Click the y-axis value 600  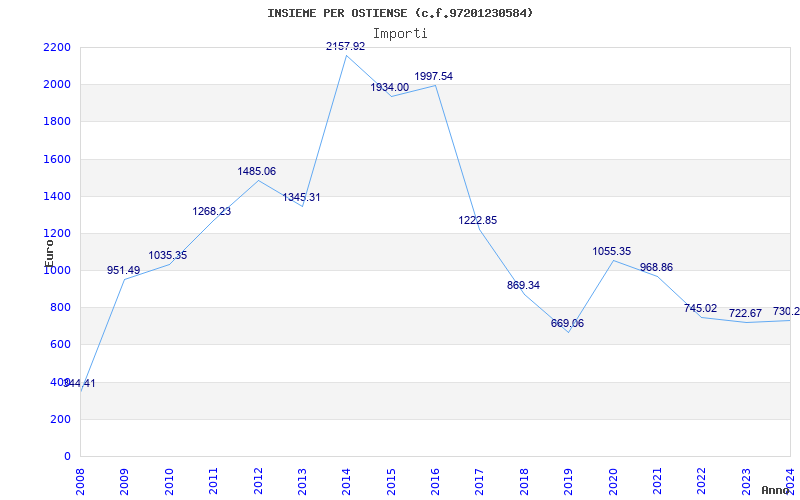(61, 345)
